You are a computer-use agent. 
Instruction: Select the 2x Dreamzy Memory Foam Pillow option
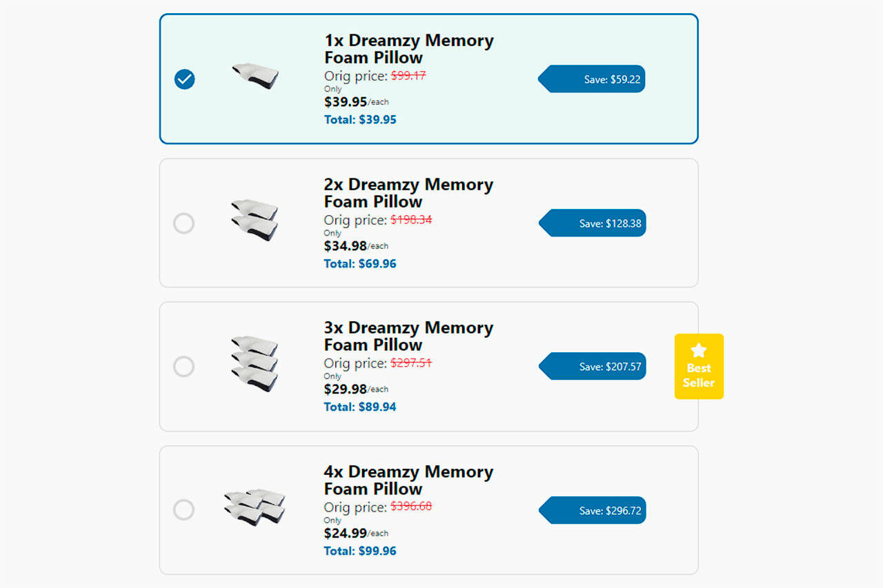[x=184, y=223]
